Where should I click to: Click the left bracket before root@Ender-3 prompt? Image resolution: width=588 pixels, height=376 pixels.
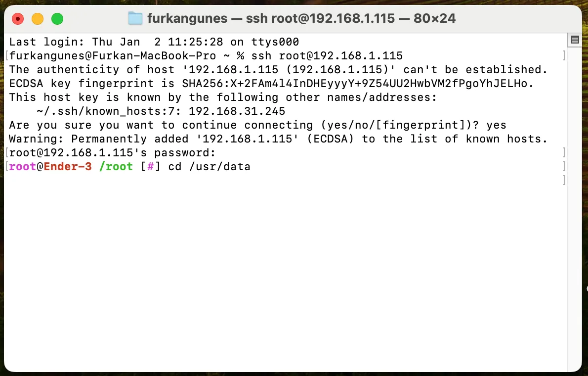7,166
